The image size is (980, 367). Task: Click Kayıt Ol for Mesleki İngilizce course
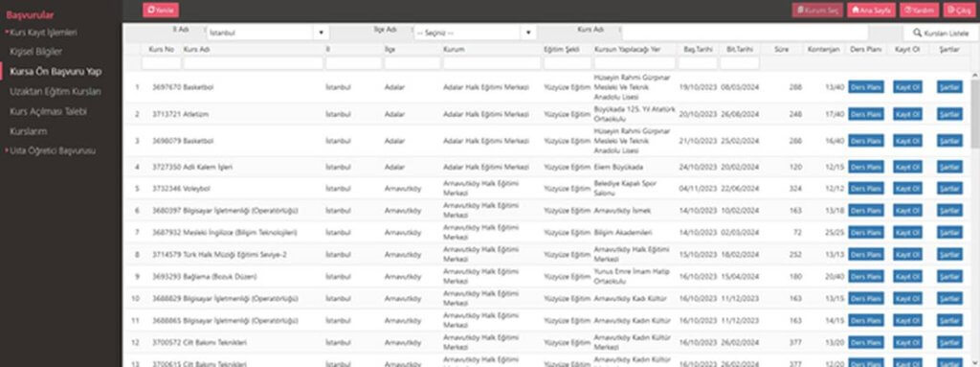pyautogui.click(x=907, y=232)
